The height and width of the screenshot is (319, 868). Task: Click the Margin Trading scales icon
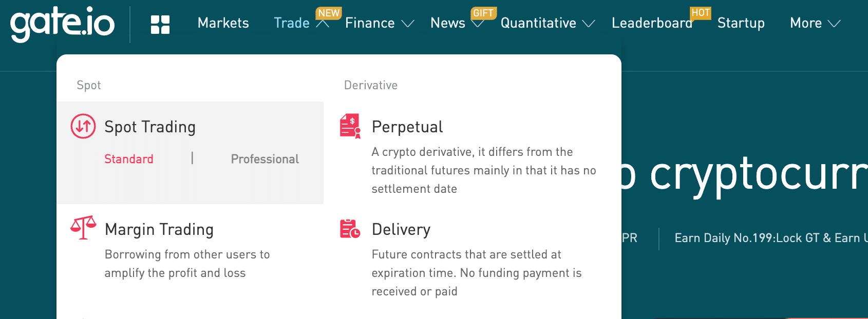click(83, 228)
